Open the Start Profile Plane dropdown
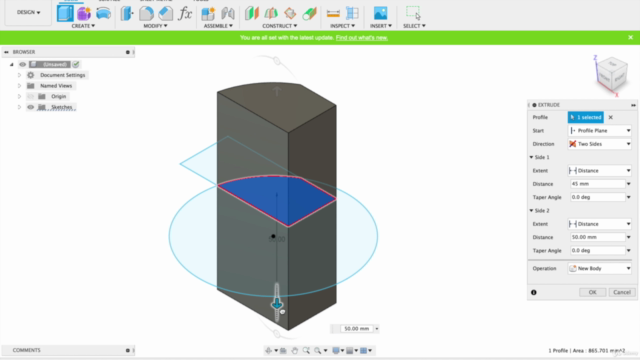640x360 pixels. (600, 131)
